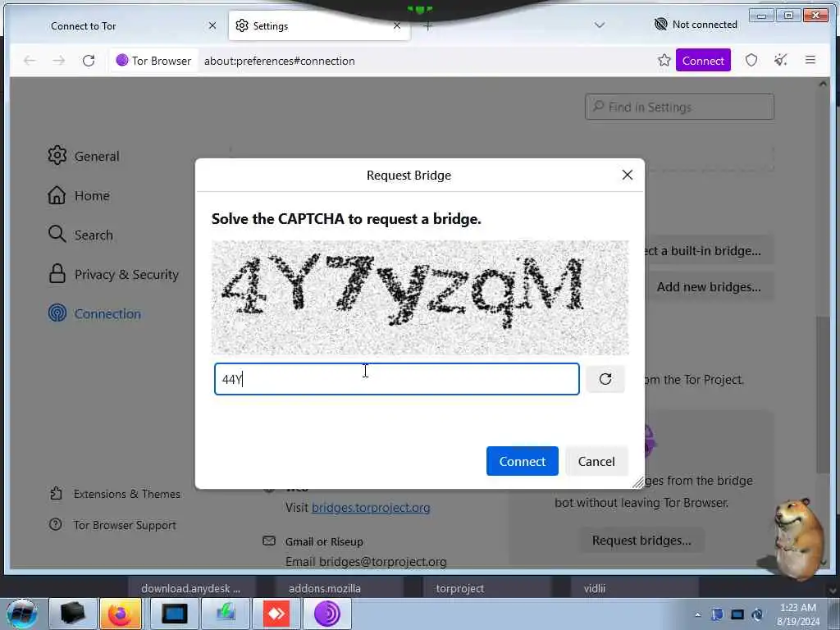
Task: Open AnyDesk from the taskbar
Action: [276, 614]
